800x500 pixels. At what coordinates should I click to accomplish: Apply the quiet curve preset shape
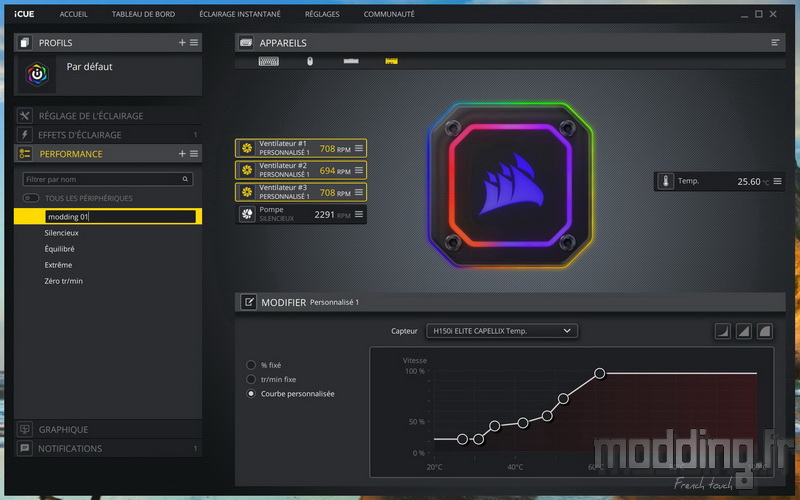722,331
